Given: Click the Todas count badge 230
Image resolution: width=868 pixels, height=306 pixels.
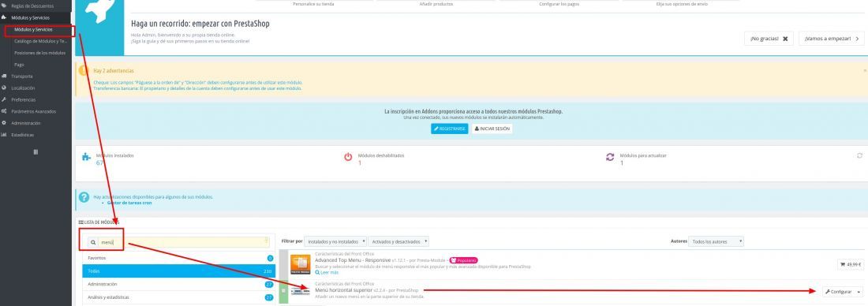Looking at the screenshot, I should tap(269, 271).
